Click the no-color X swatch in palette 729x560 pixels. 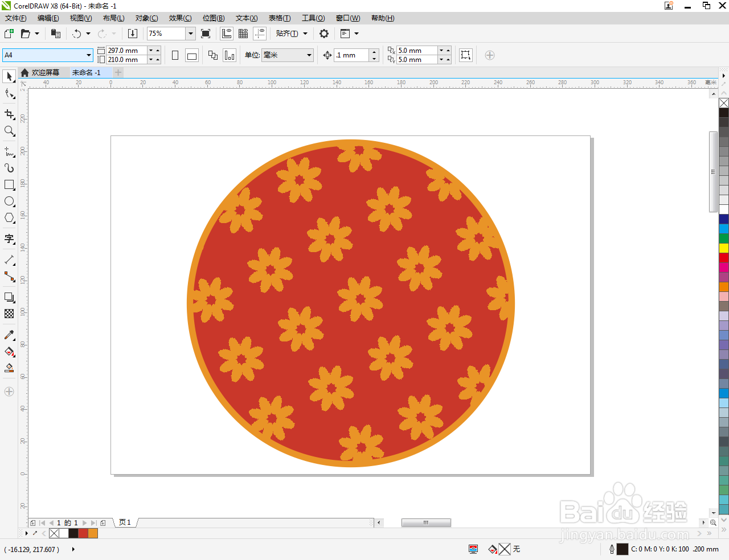click(x=724, y=103)
